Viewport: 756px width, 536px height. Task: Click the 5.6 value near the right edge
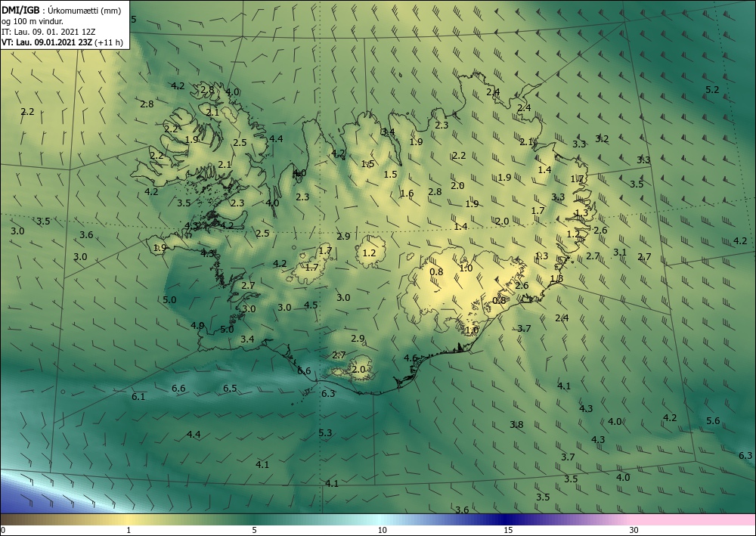click(x=713, y=421)
